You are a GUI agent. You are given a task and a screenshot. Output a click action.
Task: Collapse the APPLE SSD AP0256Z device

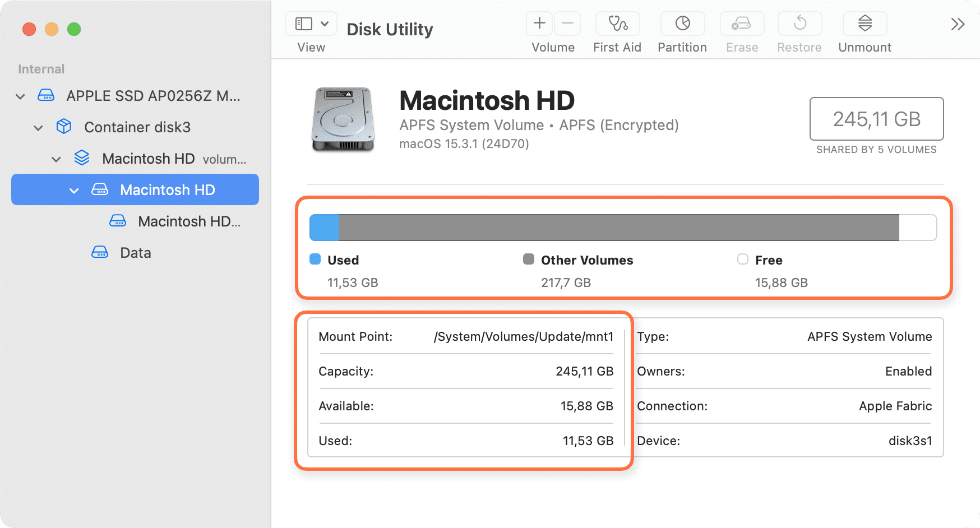[20, 96]
